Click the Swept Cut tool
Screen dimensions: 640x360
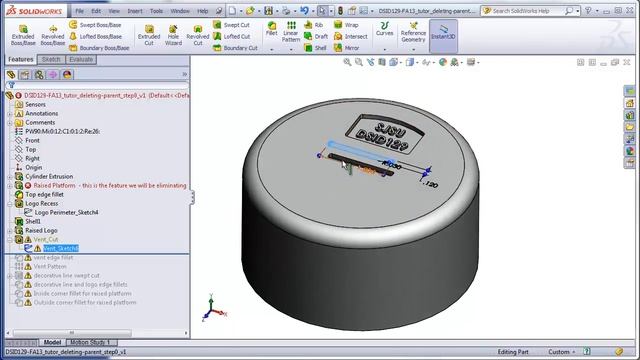231,25
